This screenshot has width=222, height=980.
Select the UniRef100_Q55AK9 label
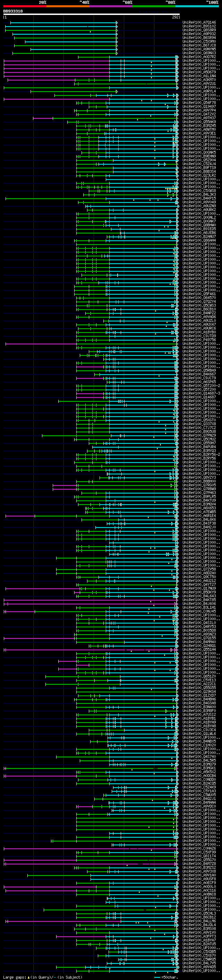pyautogui.click(x=199, y=122)
